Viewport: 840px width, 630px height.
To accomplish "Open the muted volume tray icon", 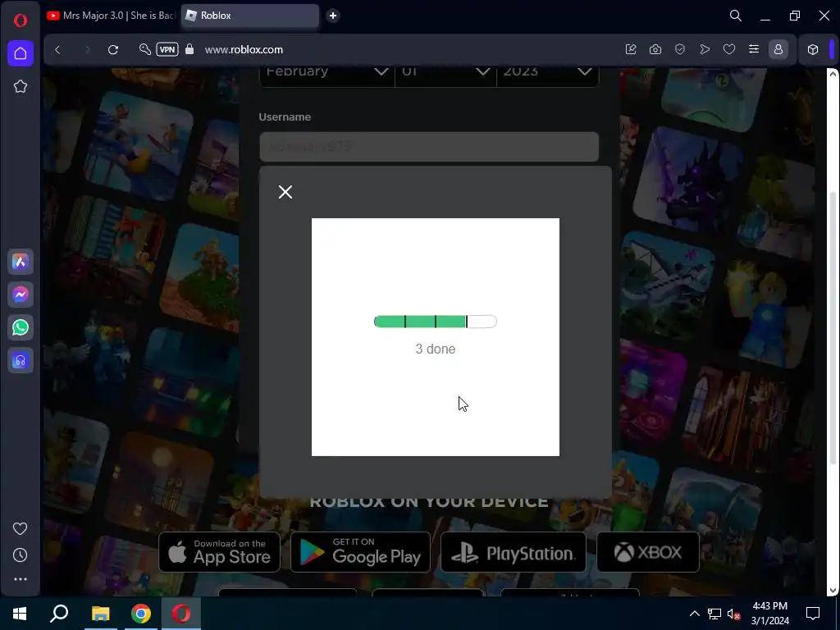I will (x=734, y=614).
